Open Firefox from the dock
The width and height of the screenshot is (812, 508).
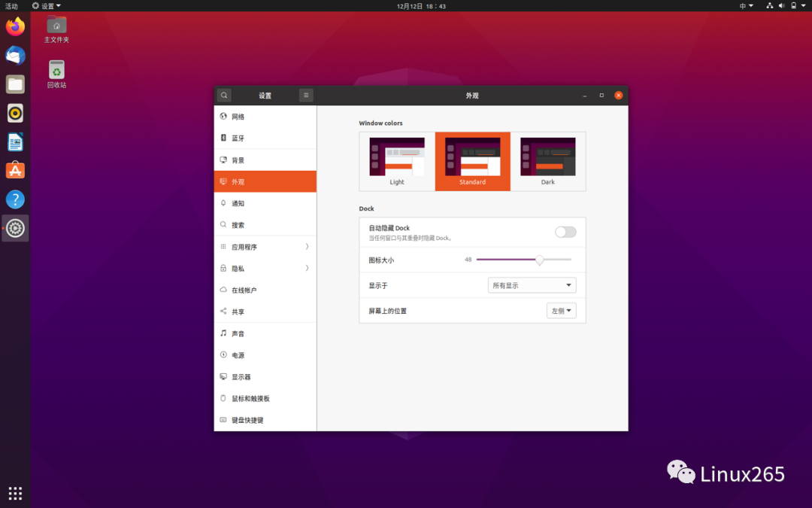15,26
